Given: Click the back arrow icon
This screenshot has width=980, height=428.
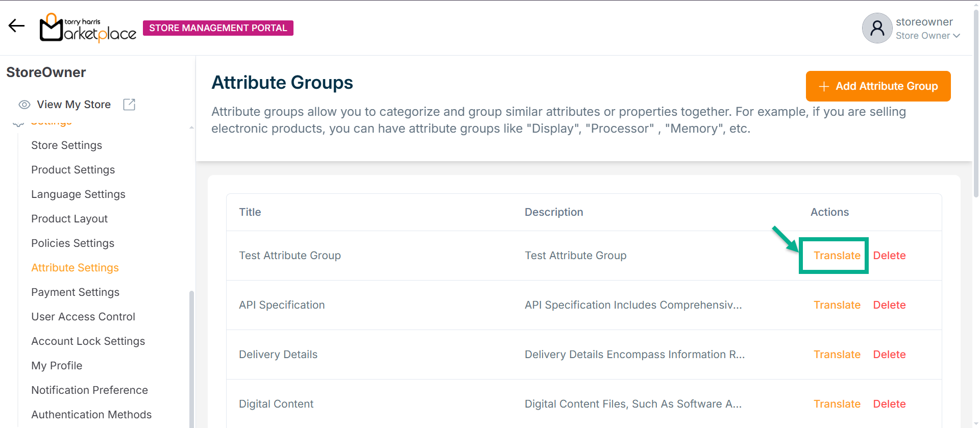Looking at the screenshot, I should point(16,26).
